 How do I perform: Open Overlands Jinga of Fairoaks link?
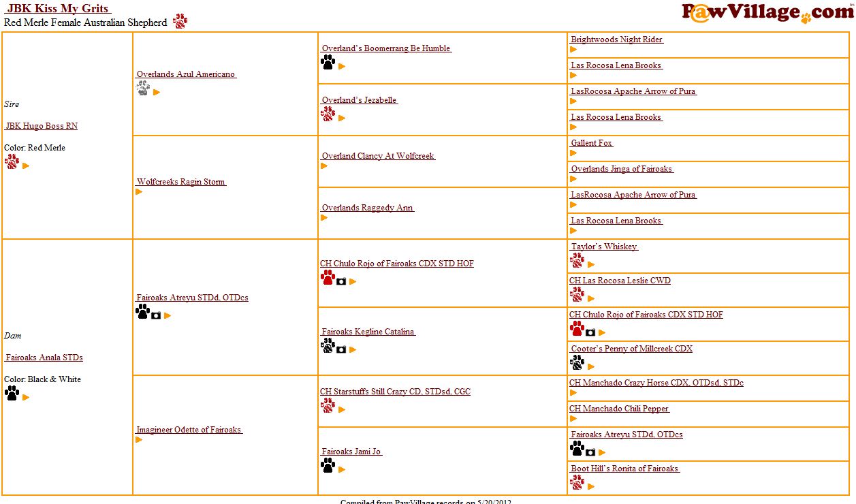(622, 169)
